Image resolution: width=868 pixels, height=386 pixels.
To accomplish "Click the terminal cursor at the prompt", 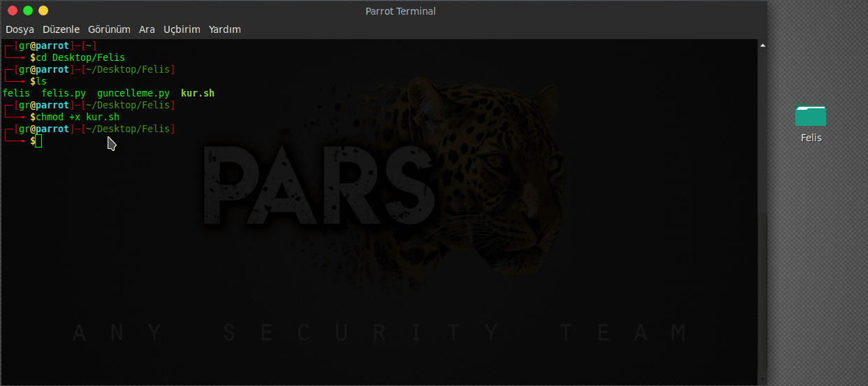I will click(38, 141).
